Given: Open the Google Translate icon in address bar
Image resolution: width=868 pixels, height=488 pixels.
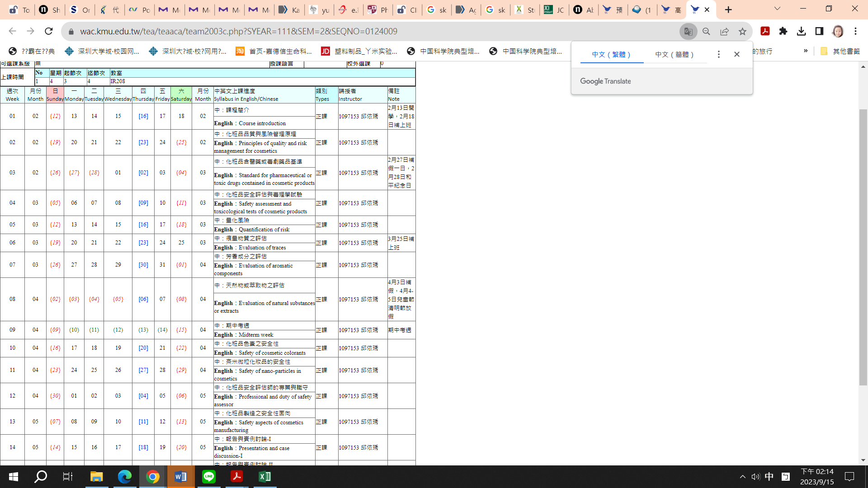Looking at the screenshot, I should coord(688,31).
